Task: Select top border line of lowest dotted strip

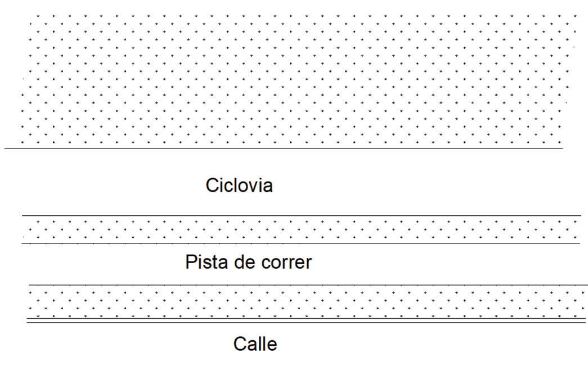Action: click(307, 285)
